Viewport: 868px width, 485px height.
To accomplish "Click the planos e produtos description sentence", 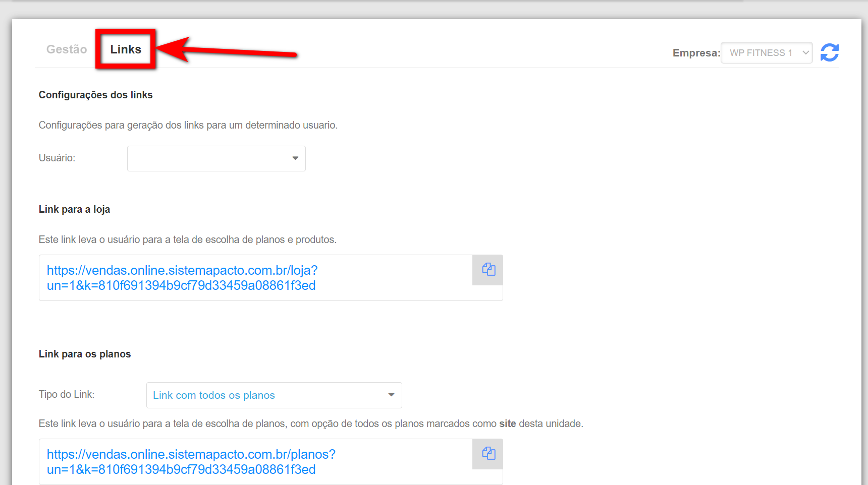I will (x=187, y=239).
